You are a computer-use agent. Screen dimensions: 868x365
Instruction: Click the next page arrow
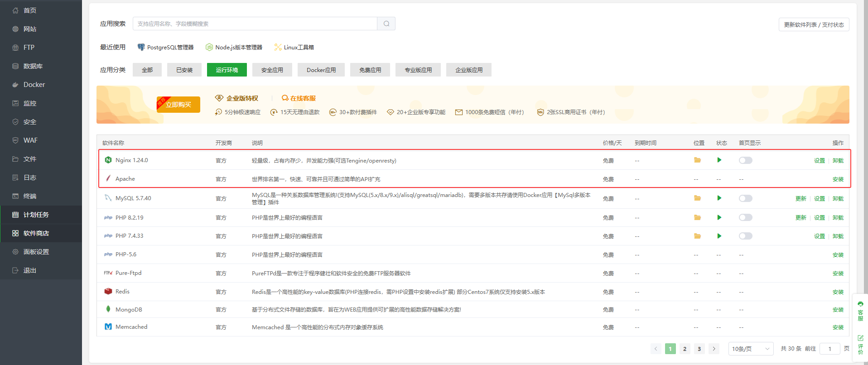pos(714,349)
